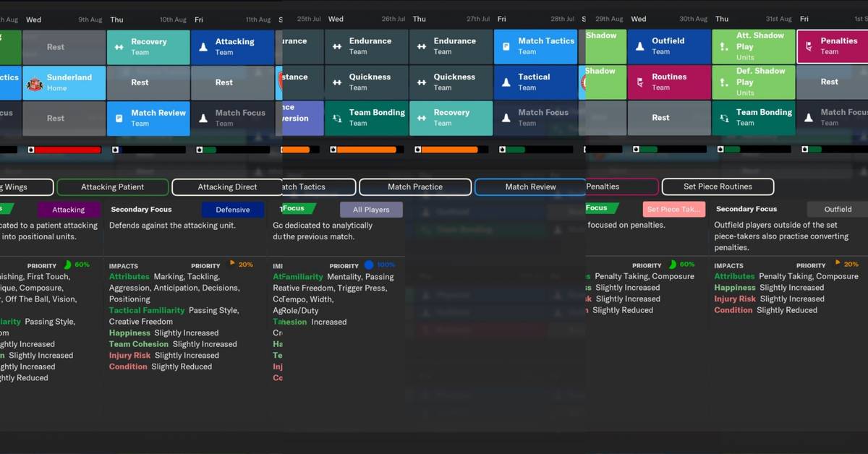Click the cone icon on Attacking session
Screen dimensions: 868x454
click(203, 47)
